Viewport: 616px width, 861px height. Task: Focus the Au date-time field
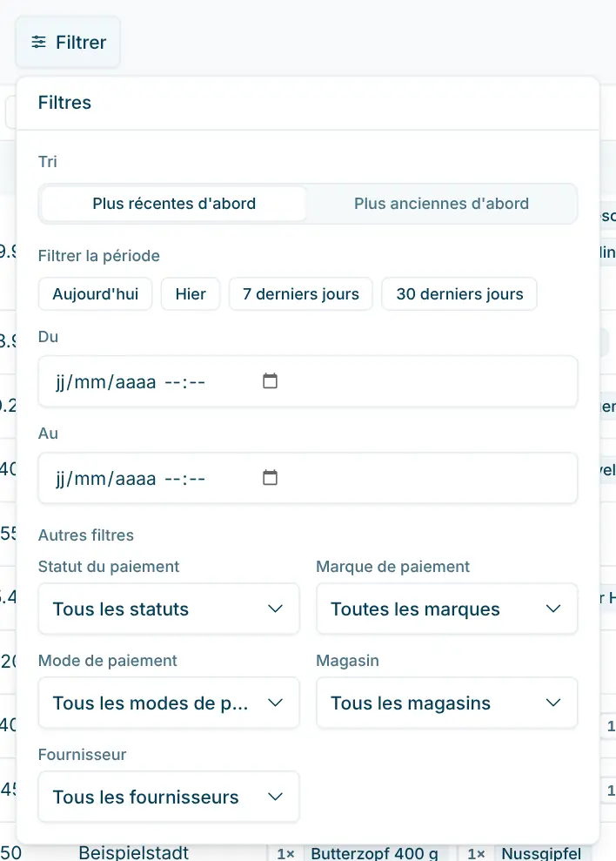pos(308,478)
